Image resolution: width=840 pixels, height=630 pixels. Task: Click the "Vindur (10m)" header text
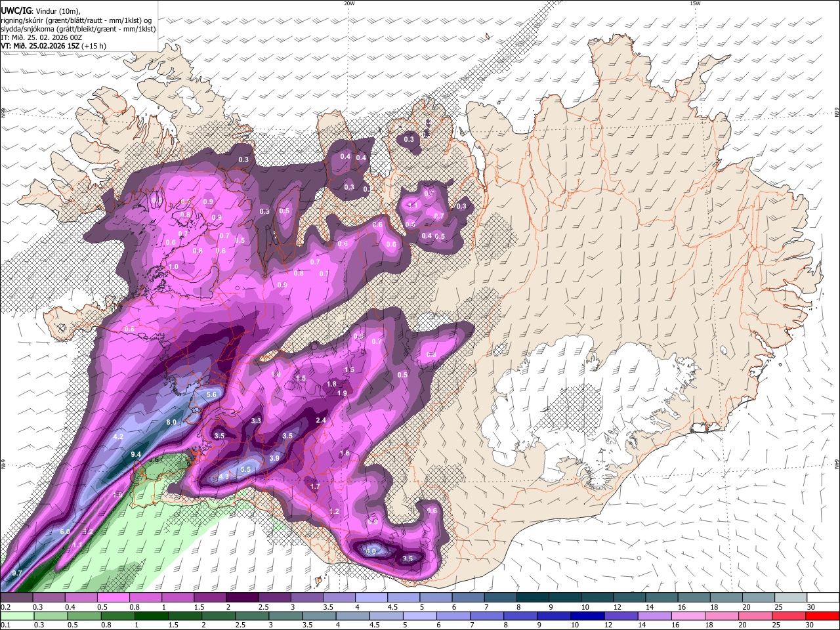click(58, 10)
